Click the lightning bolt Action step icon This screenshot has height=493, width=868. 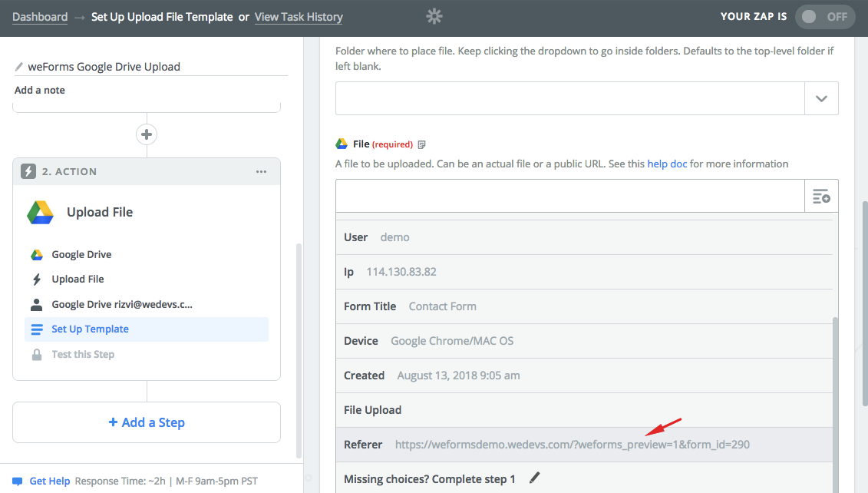click(28, 172)
